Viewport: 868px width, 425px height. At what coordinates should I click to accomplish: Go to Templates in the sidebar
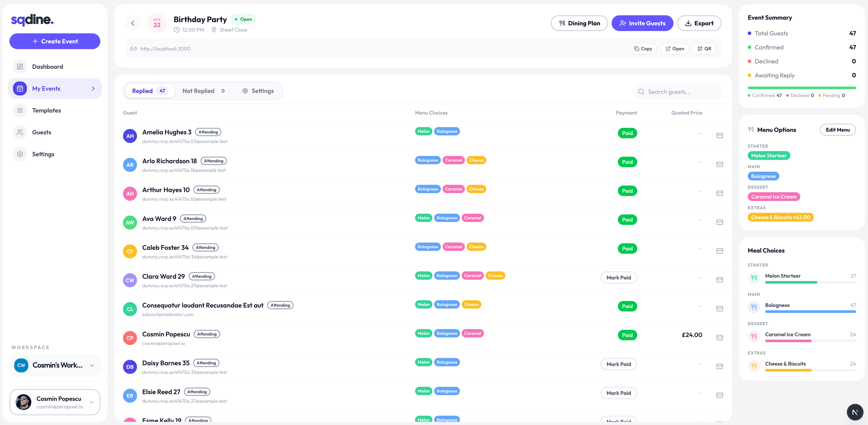(47, 110)
